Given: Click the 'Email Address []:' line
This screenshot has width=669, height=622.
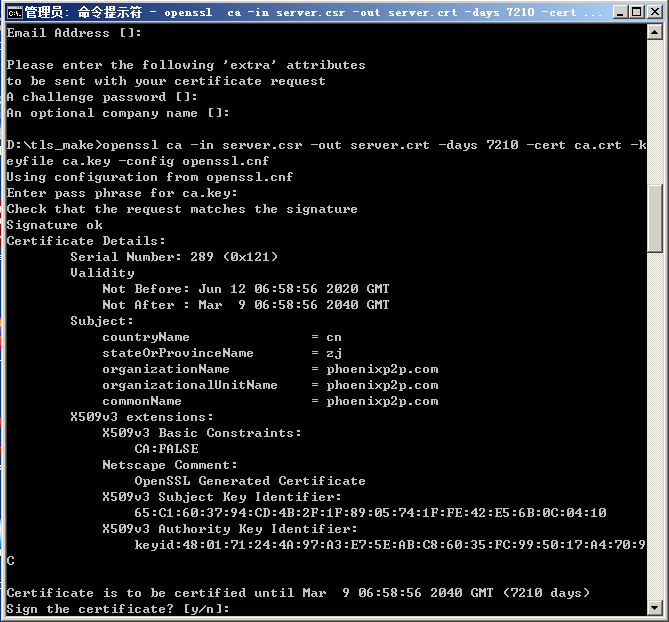Looking at the screenshot, I should (74, 33).
